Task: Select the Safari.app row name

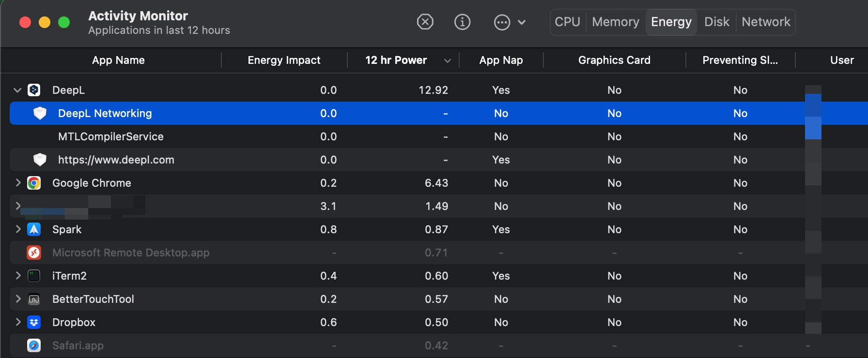Action: 78,345
